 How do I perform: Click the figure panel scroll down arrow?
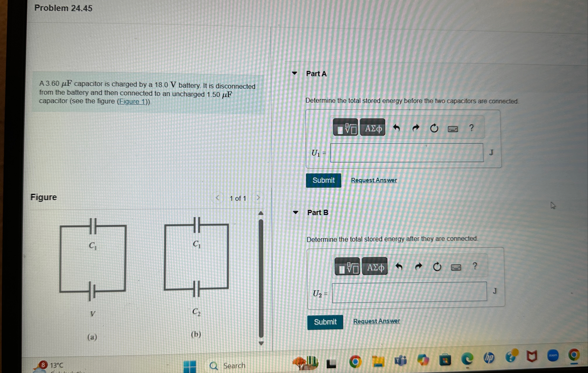coord(261,343)
